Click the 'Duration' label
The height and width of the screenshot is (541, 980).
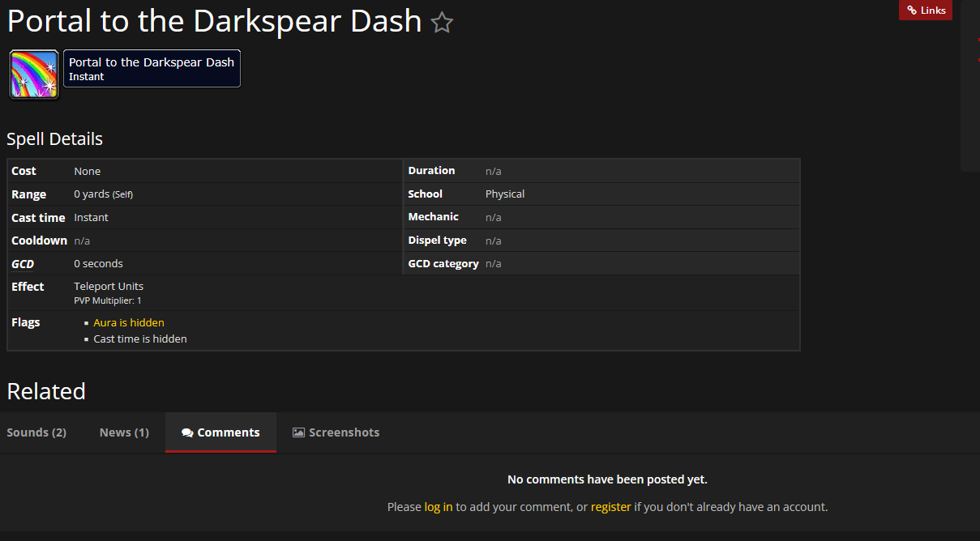click(x=431, y=170)
